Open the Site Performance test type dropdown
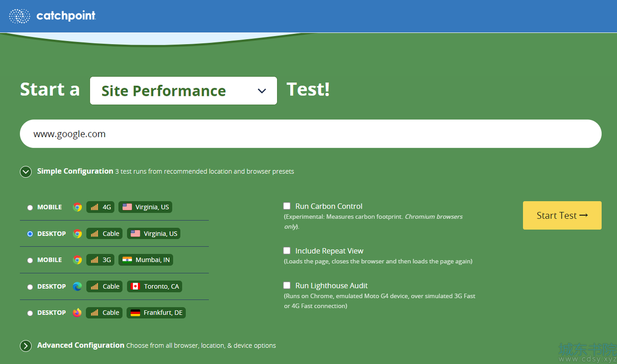This screenshot has height=364, width=617. click(184, 91)
